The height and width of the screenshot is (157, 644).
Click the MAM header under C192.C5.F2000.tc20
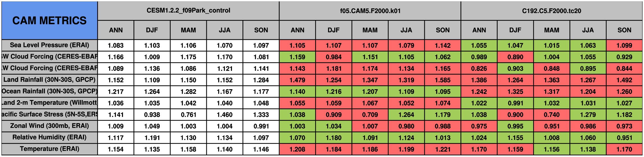click(551, 30)
